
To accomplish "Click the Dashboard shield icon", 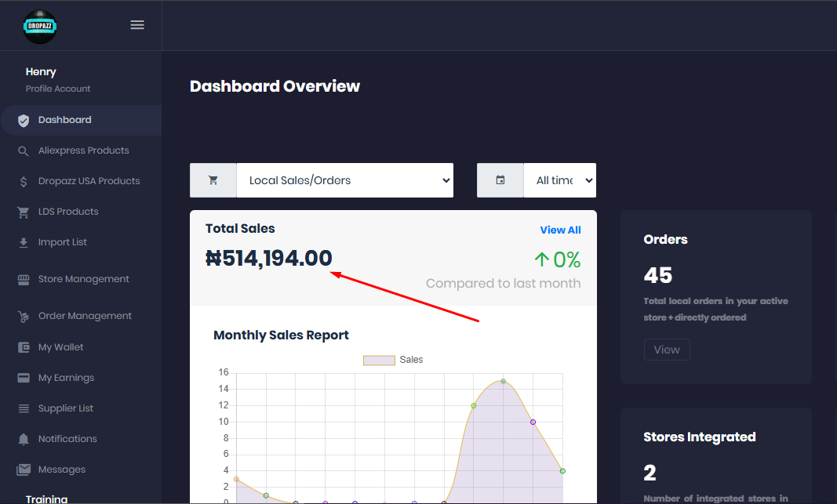I will 24,121.
